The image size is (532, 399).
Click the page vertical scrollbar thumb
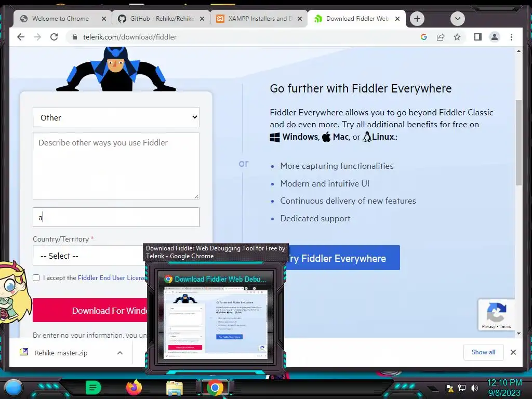518,142
